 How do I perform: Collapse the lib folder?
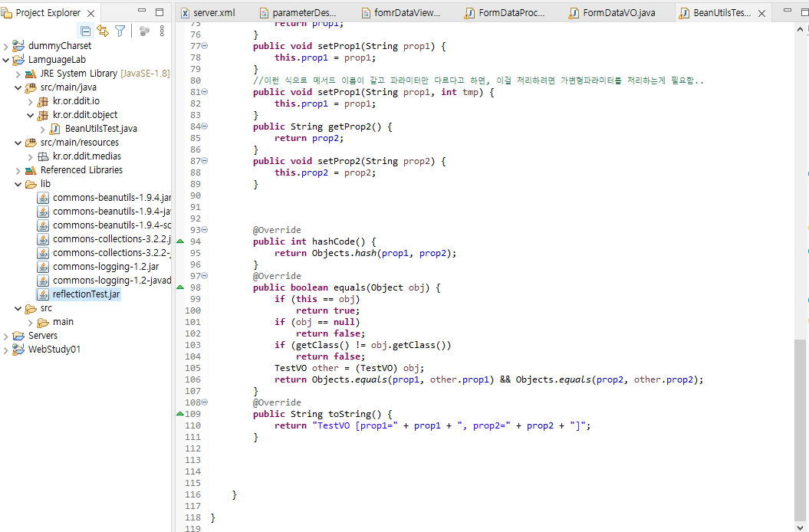pyautogui.click(x=18, y=184)
